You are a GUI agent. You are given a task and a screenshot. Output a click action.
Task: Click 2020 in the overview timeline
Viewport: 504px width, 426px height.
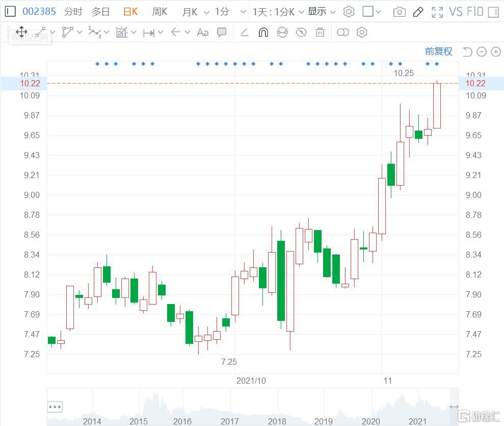(370, 421)
